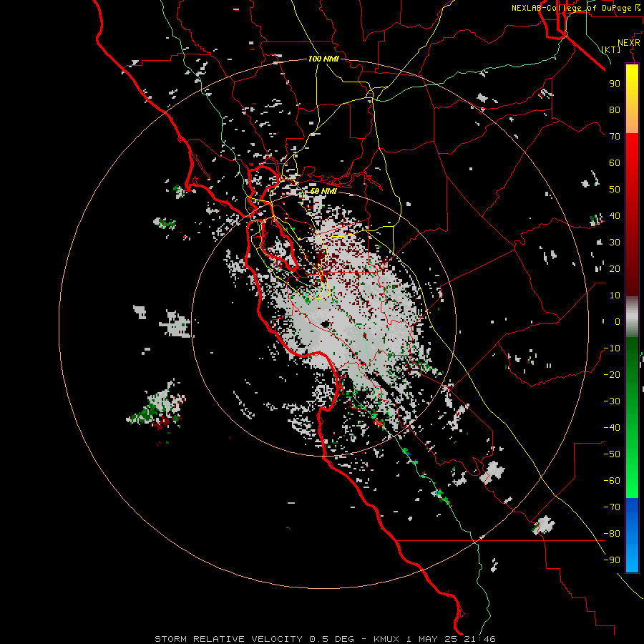This screenshot has height=644, width=644.
Task: Click the 0 value on the velocity scale
Action: 618,321
